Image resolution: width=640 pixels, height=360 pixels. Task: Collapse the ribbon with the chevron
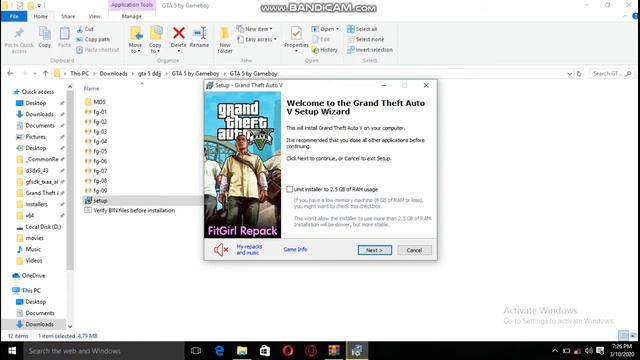625,16
